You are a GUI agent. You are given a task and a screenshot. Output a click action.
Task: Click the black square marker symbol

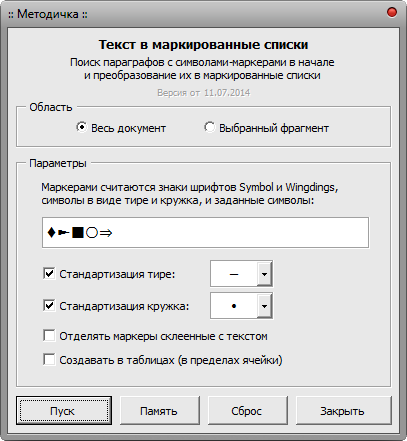point(78,233)
